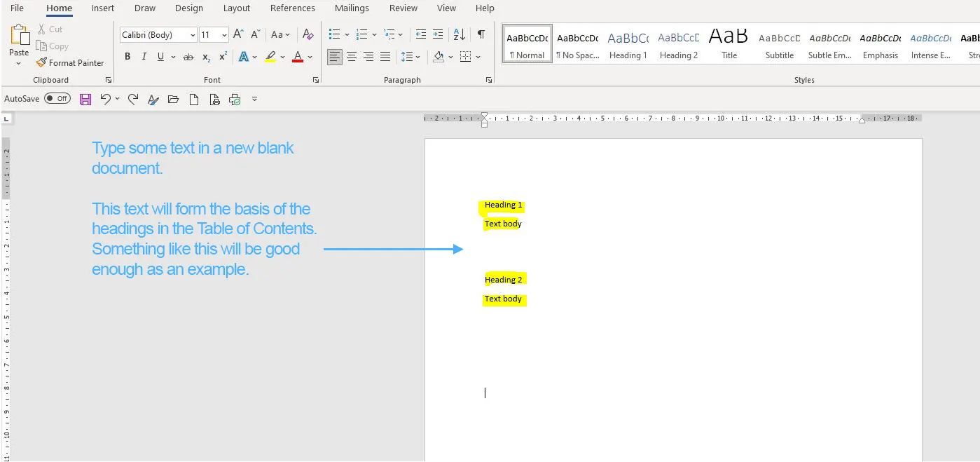Toggle underline formatting
The image size is (980, 462).
tap(161, 57)
